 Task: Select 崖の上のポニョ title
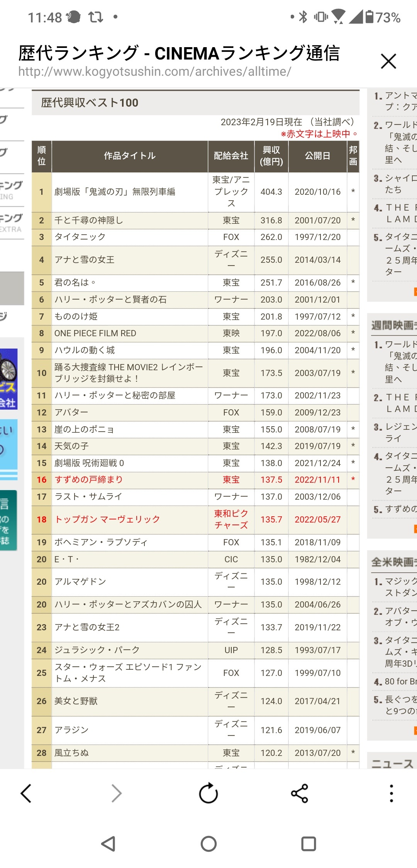coord(84,429)
